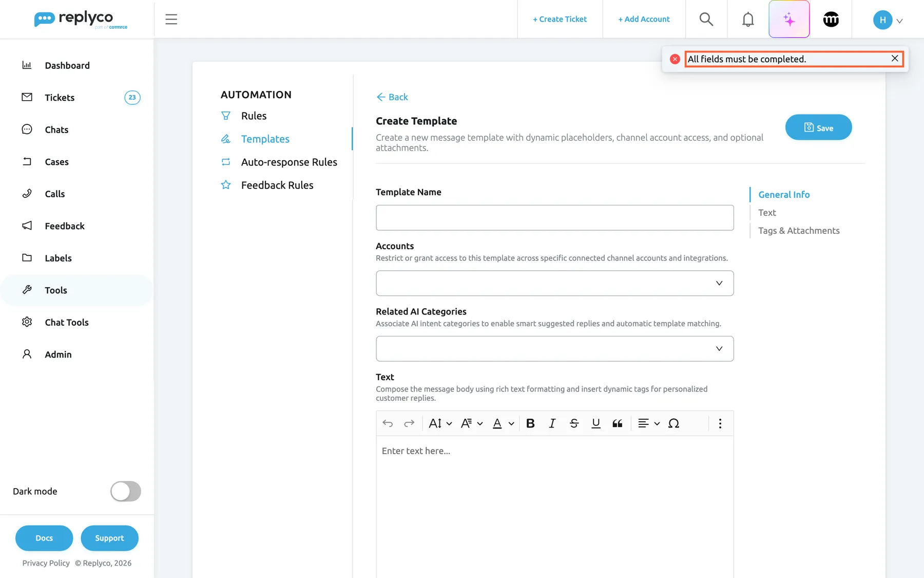Jump to General Info section
The height and width of the screenshot is (578, 924).
pyautogui.click(x=784, y=195)
